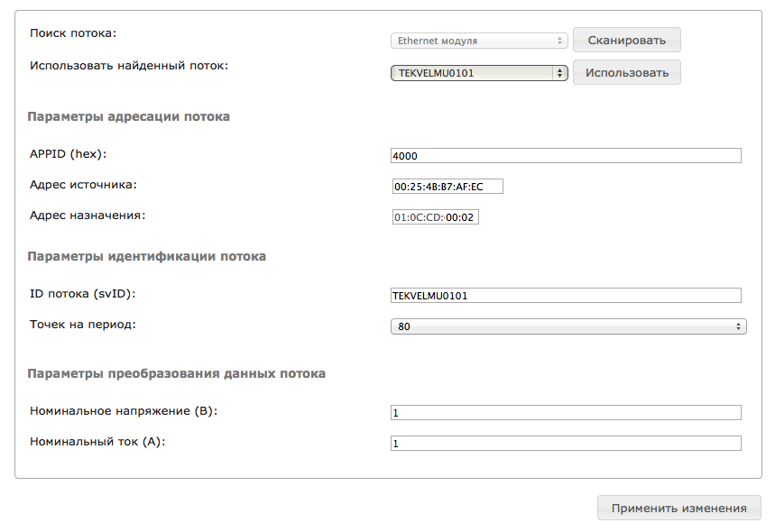
Task: Focus the Номинальное напряжение (В) input
Action: click(x=566, y=412)
